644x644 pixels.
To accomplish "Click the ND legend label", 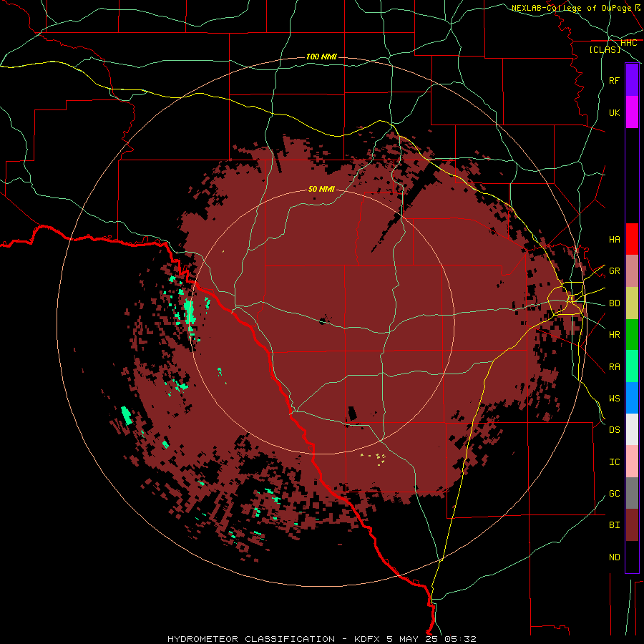I will 614,557.
